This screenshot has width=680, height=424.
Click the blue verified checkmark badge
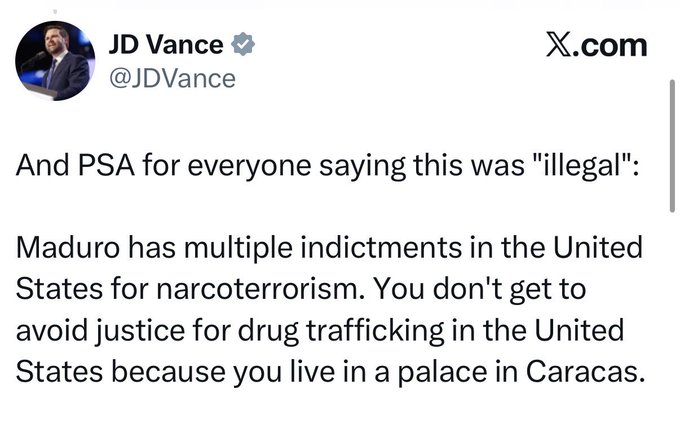(242, 46)
